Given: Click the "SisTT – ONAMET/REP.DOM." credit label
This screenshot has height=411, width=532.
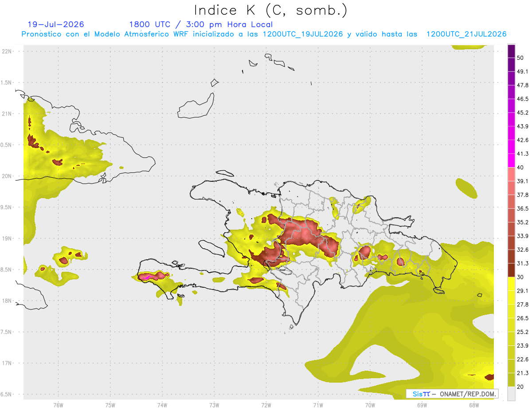Looking at the screenshot, I should coord(452,394).
